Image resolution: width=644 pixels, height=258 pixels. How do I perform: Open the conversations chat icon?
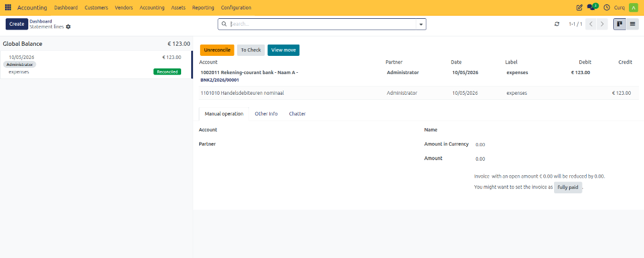[x=592, y=7]
